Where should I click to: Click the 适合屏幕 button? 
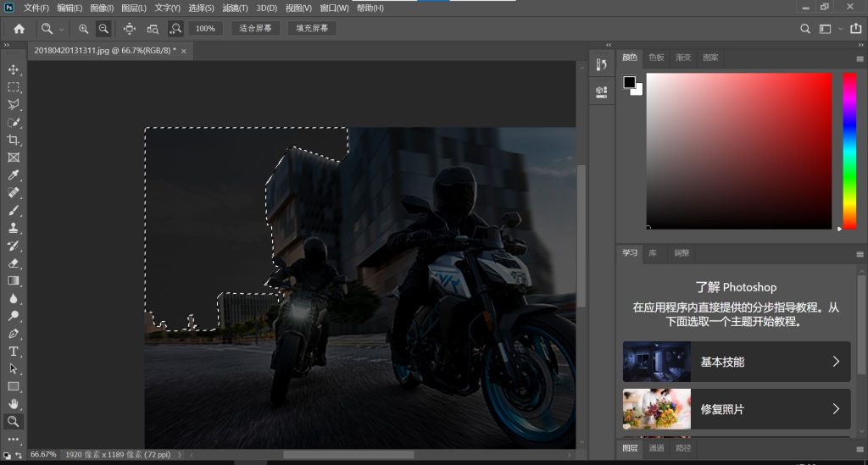click(256, 29)
